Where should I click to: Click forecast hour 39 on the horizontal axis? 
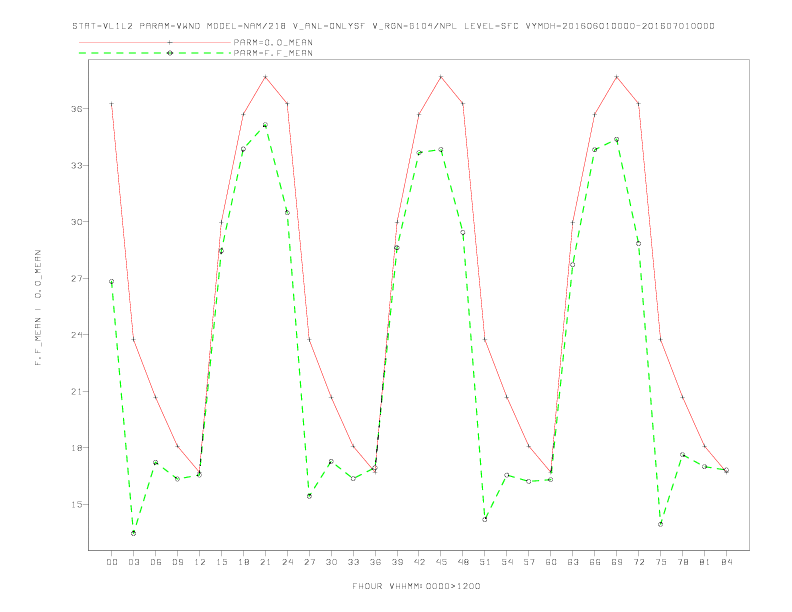[397, 562]
